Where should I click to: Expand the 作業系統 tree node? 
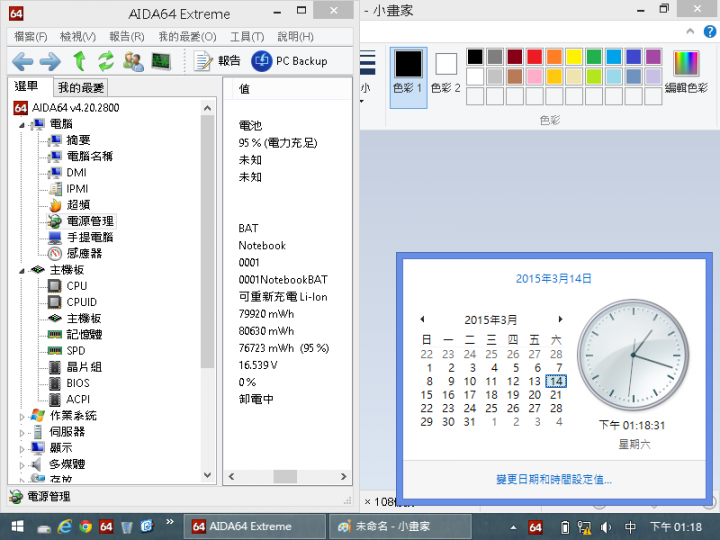click(x=22, y=416)
